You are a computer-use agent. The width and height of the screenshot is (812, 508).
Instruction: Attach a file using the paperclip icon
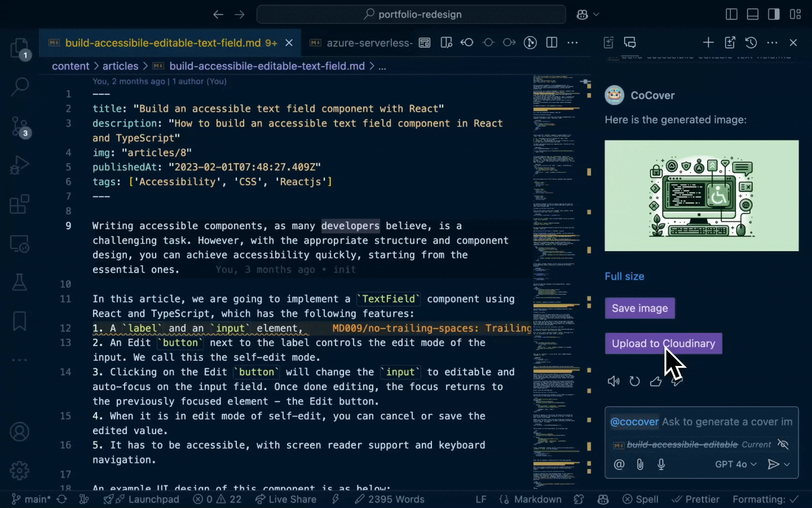pyautogui.click(x=640, y=465)
